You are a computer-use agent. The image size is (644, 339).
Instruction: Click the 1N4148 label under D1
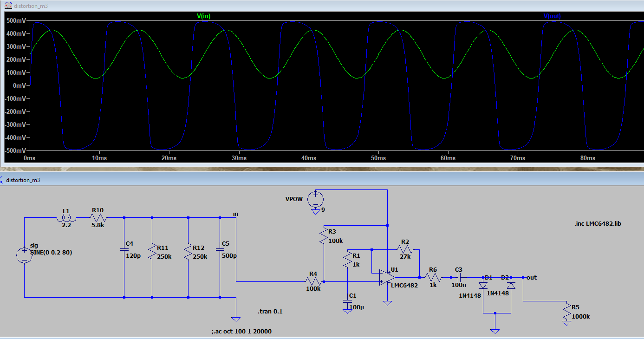pyautogui.click(x=469, y=295)
